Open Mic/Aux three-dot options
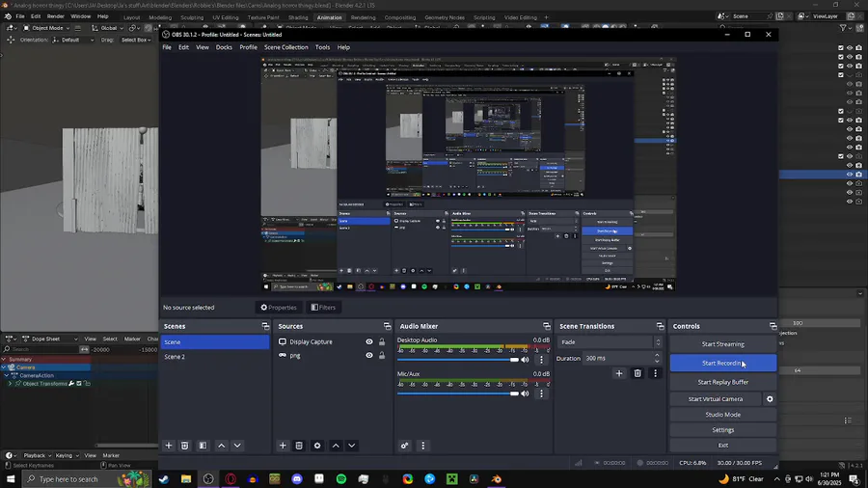This screenshot has height=488, width=868. pos(541,393)
